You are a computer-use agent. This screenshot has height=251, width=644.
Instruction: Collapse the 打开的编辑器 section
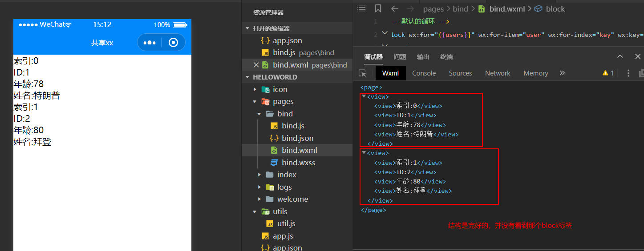click(x=247, y=28)
